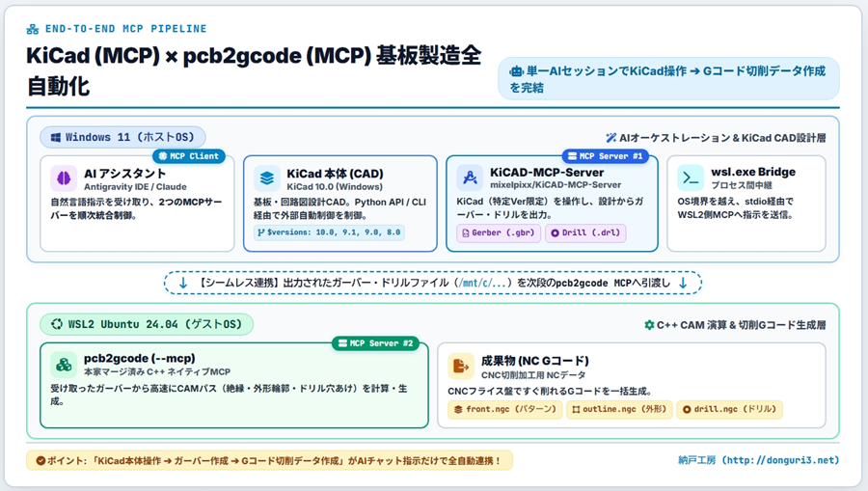Screen dimensions: 868x491
Task: Click the purple brain icon beside AI アシスタント
Action: 64,178
